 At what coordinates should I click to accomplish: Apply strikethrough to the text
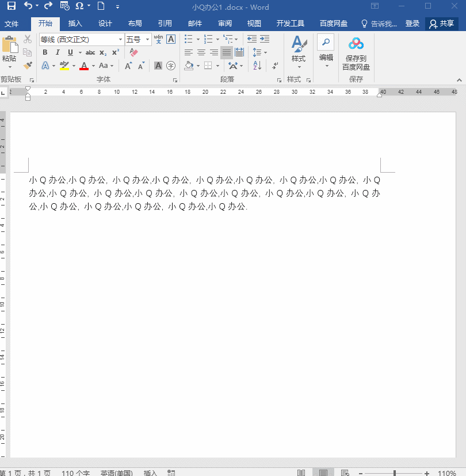click(91, 52)
